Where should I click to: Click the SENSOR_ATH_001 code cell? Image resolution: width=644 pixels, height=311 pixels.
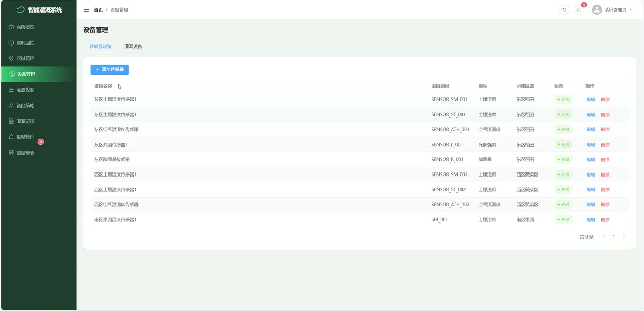click(x=450, y=130)
